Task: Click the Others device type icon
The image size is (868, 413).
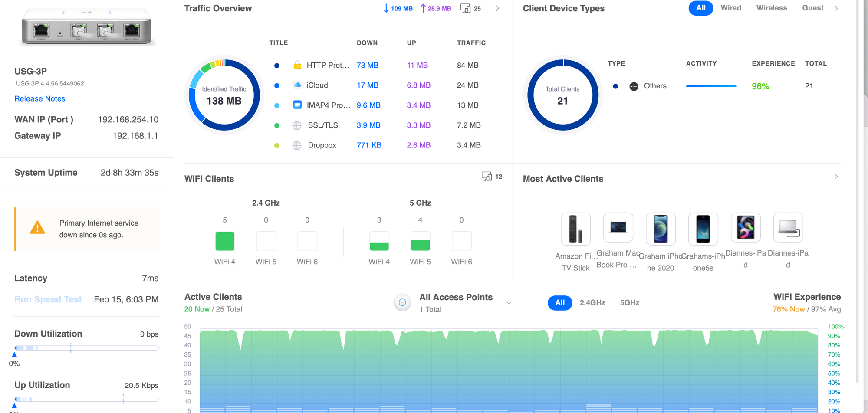Action: 634,86
